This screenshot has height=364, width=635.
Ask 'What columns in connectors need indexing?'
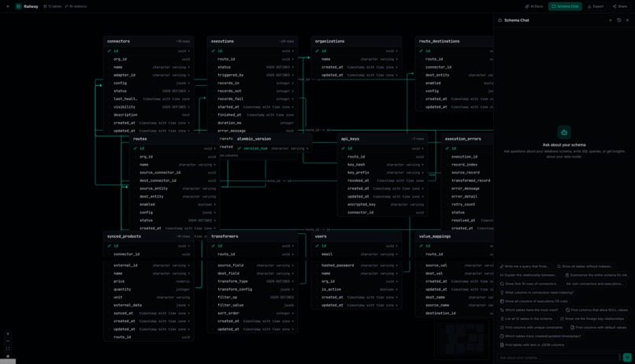point(537,292)
